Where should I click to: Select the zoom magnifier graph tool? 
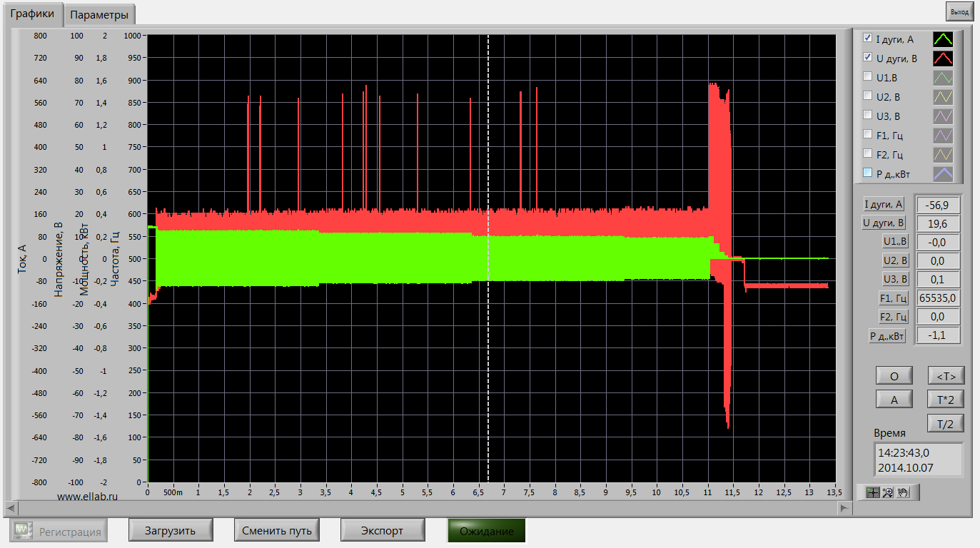coord(888,492)
